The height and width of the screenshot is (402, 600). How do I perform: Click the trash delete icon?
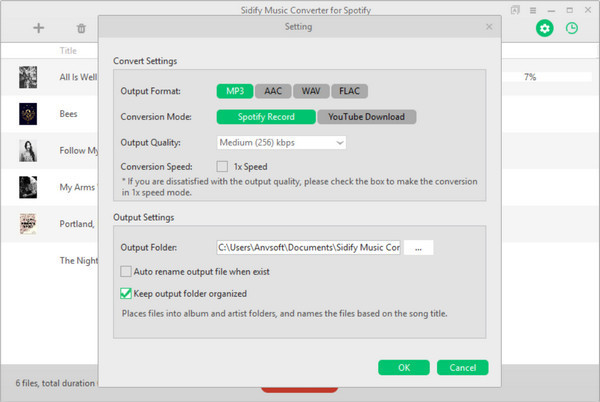(81, 28)
